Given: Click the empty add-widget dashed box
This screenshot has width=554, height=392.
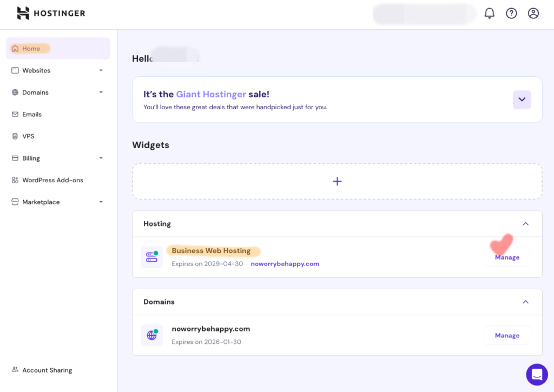Looking at the screenshot, I should (337, 182).
